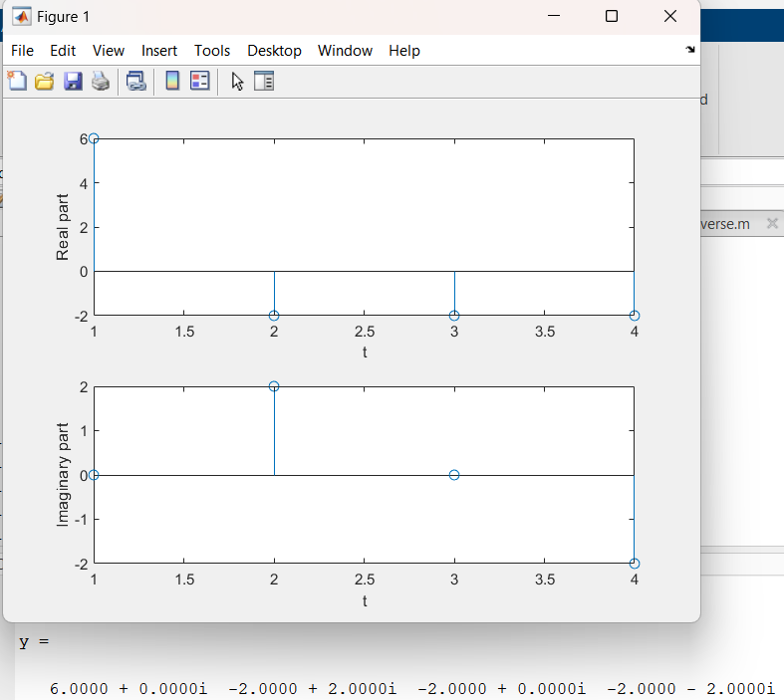Select the Edit Plot arrow tool

pyautogui.click(x=237, y=82)
